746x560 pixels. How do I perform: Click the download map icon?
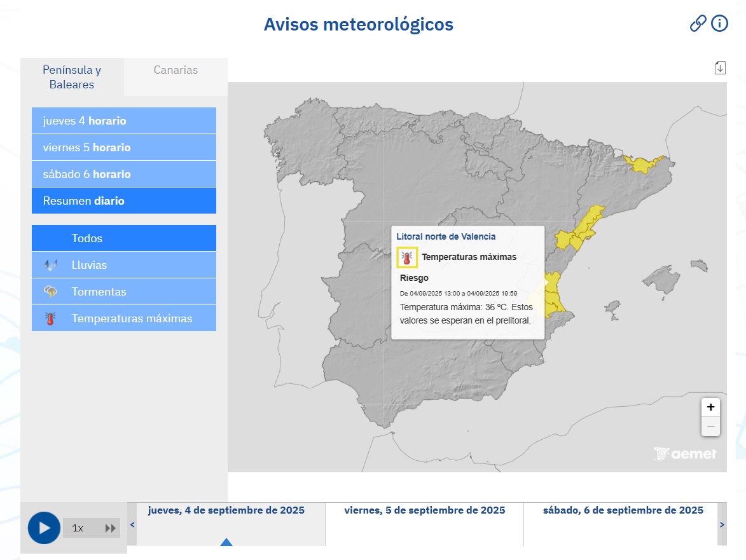[720, 67]
